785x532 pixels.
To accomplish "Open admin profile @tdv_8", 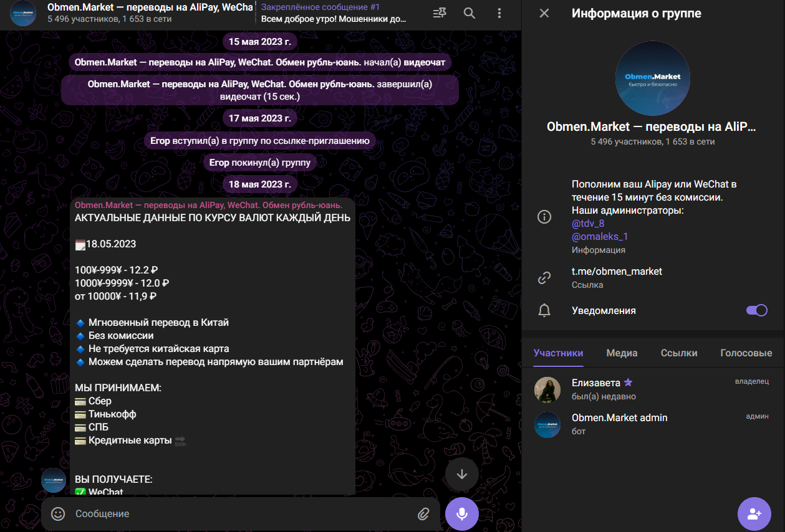I will [x=588, y=223].
